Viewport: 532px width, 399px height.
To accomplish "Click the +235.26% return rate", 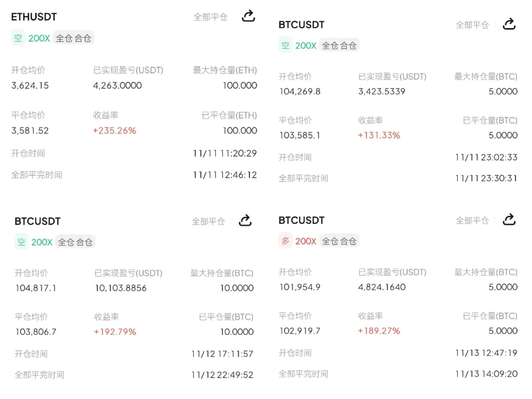I will 115,131.
